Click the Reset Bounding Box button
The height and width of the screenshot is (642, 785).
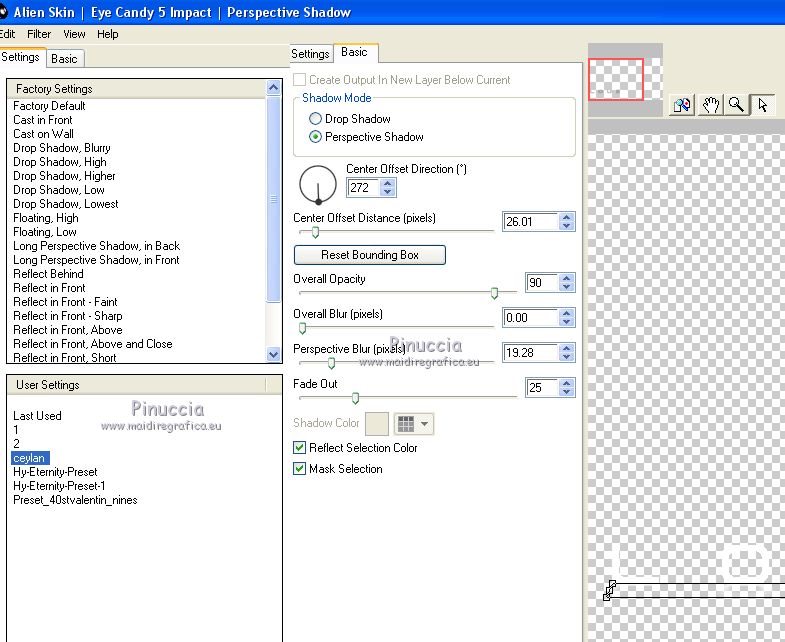pos(369,255)
